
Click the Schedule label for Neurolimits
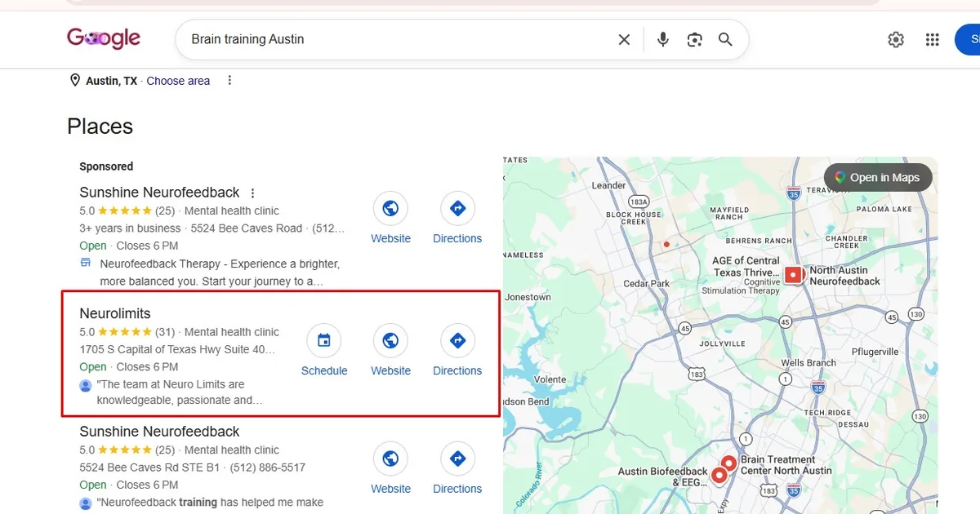click(x=324, y=370)
